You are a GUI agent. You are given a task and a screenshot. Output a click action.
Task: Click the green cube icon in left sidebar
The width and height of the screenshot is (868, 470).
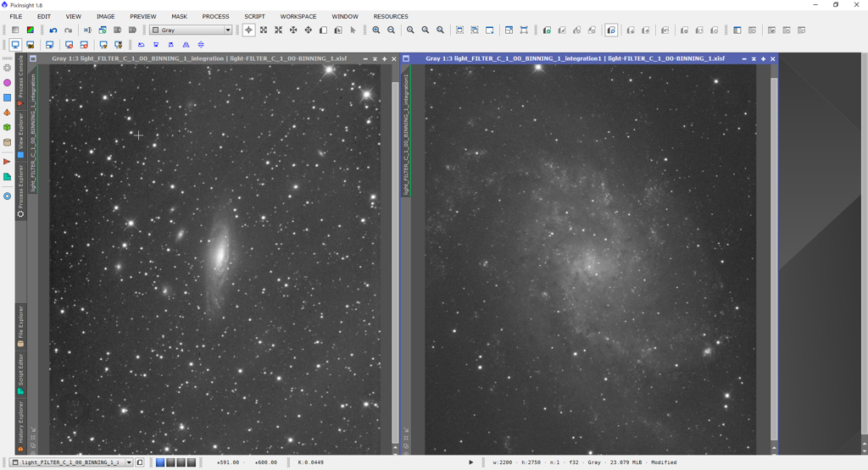pyautogui.click(x=7, y=127)
